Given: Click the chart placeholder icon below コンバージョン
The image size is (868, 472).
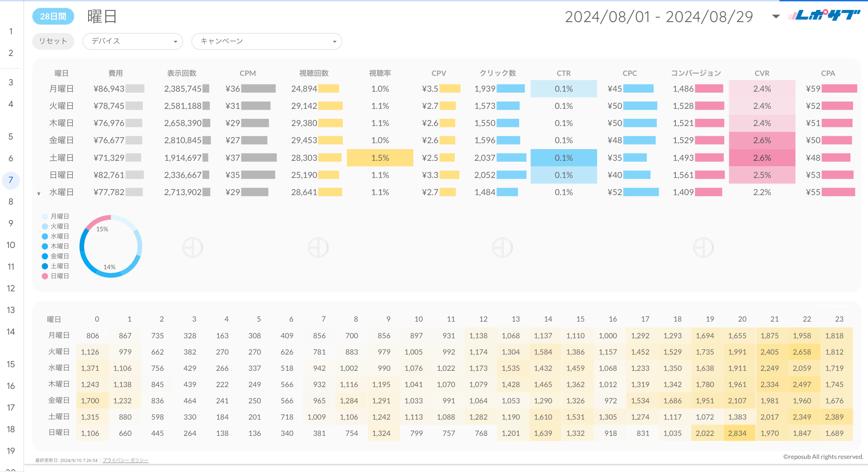Looking at the screenshot, I should [703, 248].
